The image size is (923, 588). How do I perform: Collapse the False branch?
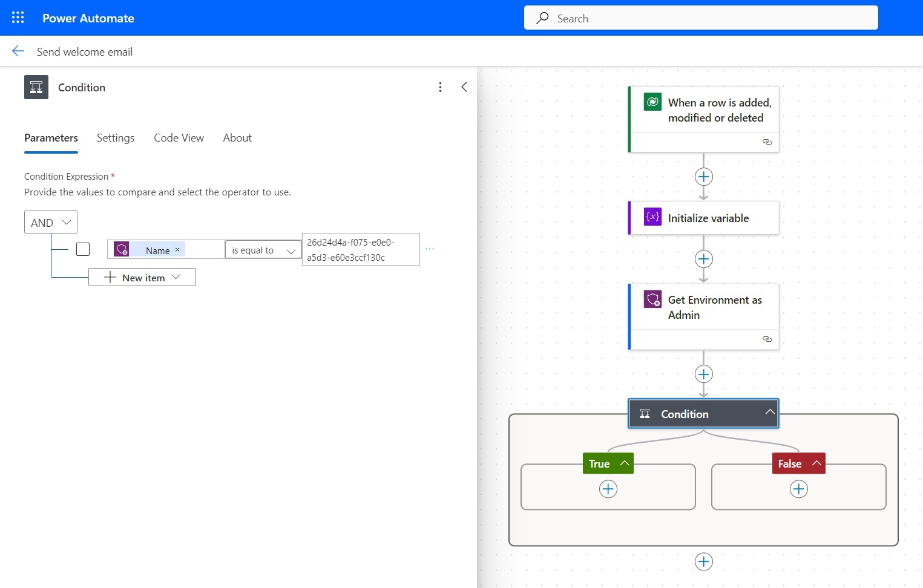(816, 463)
